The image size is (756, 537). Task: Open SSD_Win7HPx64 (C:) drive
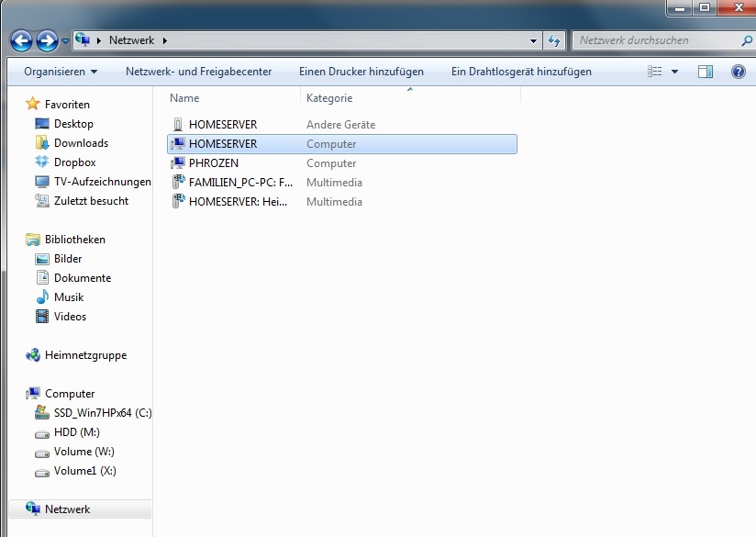point(103,413)
